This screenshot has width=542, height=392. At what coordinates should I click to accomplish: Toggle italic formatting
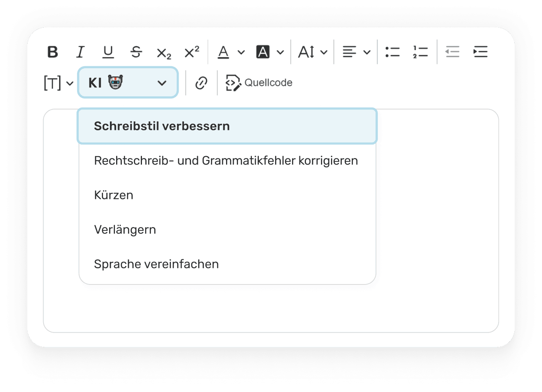(80, 52)
